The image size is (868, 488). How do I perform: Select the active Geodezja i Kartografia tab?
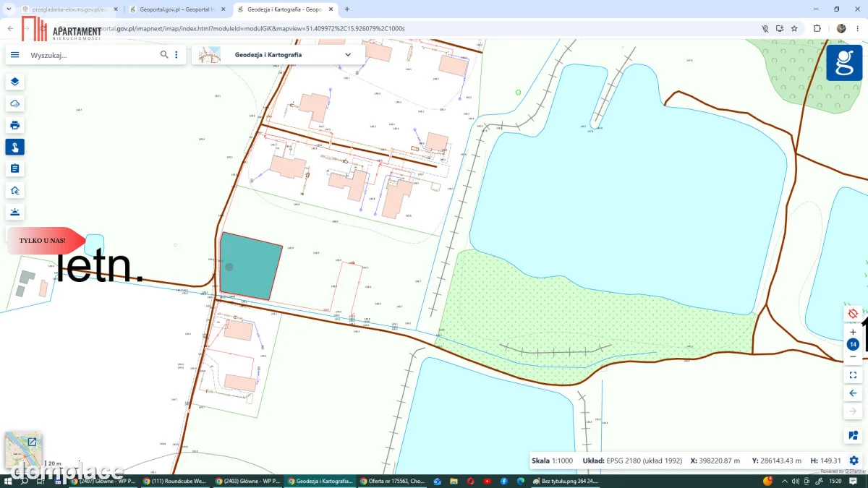(286, 9)
